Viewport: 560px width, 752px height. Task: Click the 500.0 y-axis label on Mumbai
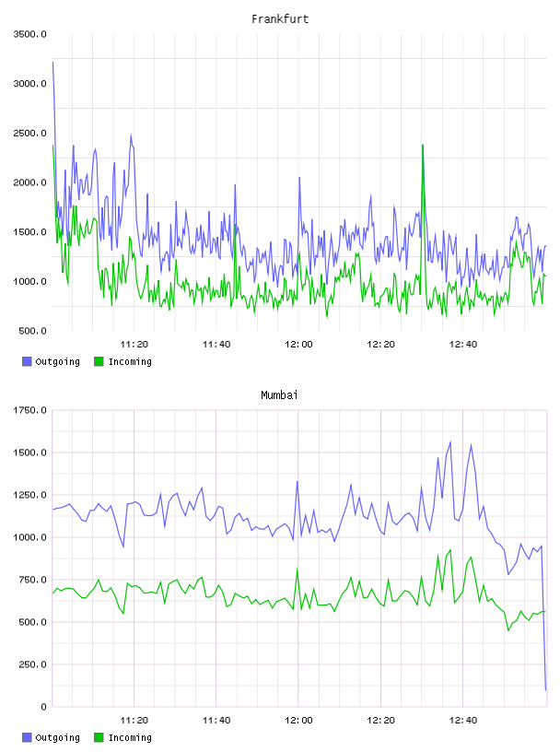pyautogui.click(x=32, y=622)
